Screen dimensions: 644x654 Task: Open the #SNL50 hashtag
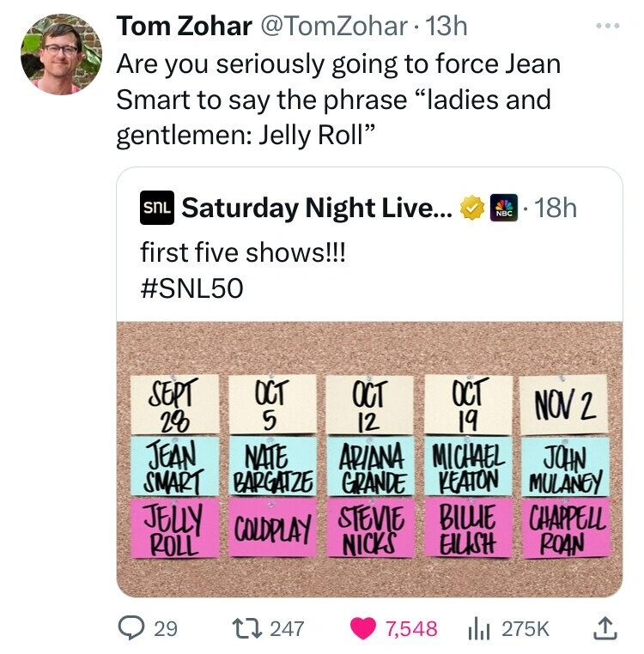[x=191, y=289]
